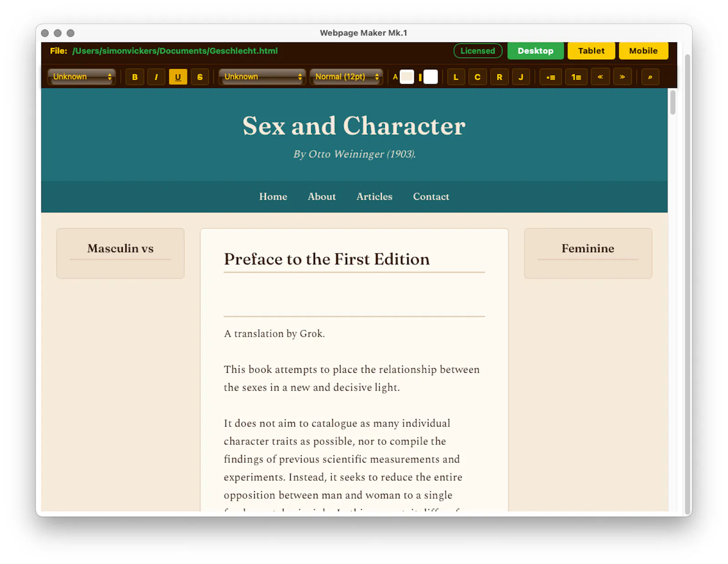Image resolution: width=728 pixels, height=564 pixels.
Task: Pick the text color swatch beside A
Action: [407, 77]
